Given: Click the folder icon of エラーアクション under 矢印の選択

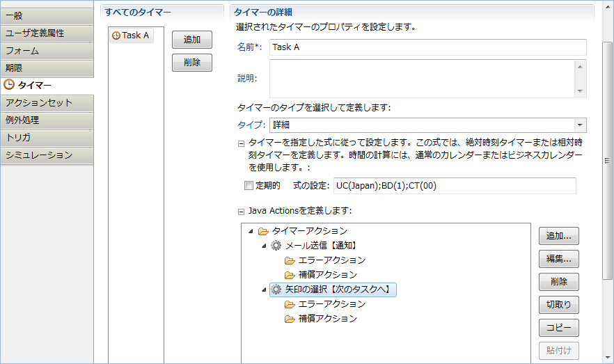Looking at the screenshot, I should (290, 305).
